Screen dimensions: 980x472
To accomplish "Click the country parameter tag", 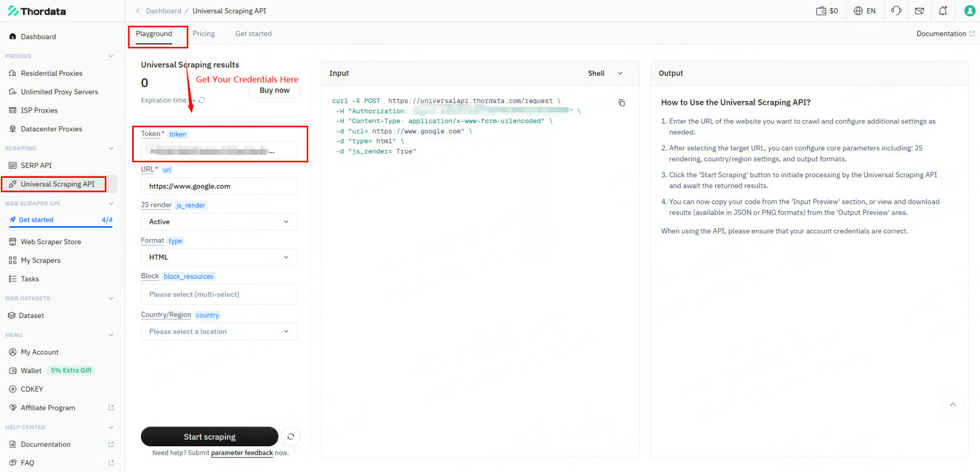I will click(x=207, y=315).
